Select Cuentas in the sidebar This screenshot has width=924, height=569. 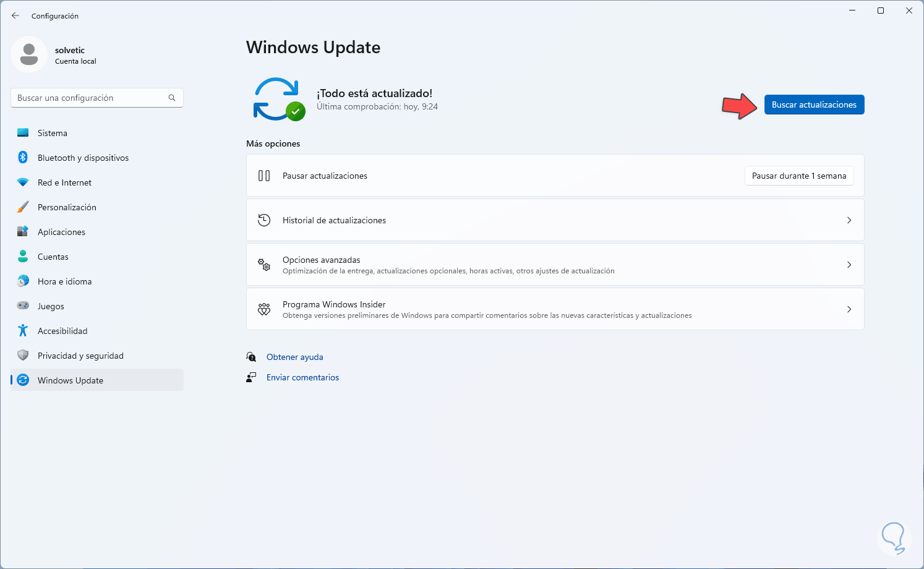click(97, 257)
